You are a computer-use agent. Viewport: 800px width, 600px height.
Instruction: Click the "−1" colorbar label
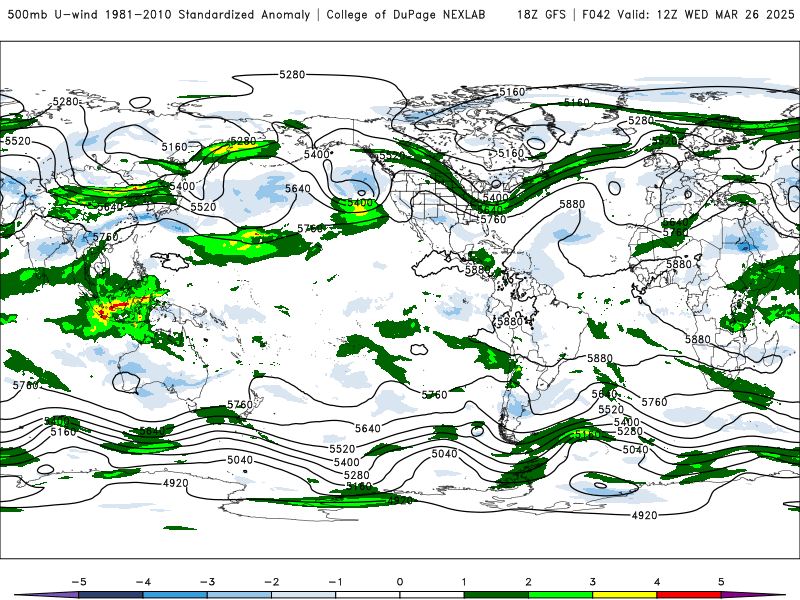(x=335, y=582)
